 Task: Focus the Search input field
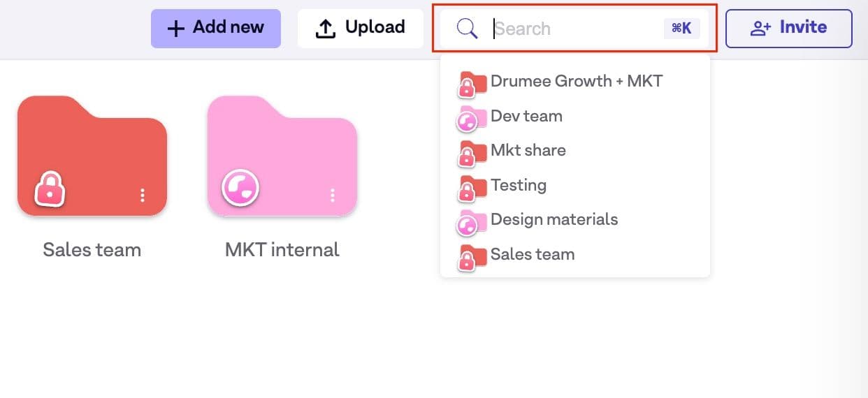tap(574, 29)
